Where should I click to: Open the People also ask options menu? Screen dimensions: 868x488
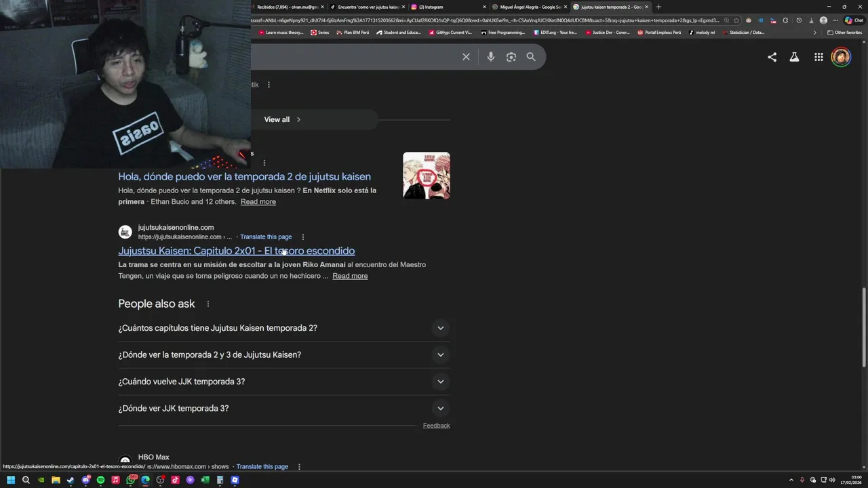pos(208,304)
